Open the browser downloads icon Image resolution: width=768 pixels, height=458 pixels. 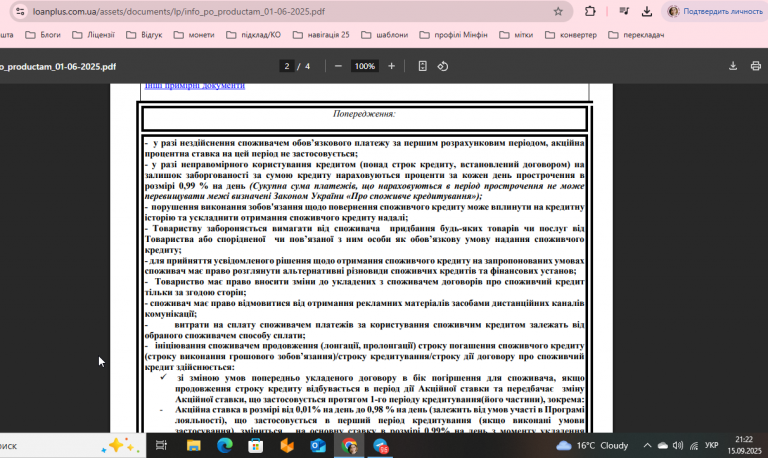click(x=647, y=11)
